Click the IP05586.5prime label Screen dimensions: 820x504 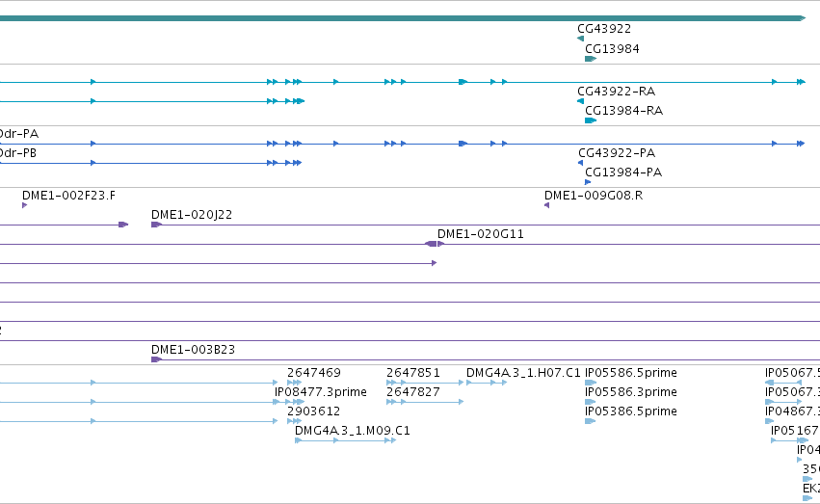pos(631,373)
